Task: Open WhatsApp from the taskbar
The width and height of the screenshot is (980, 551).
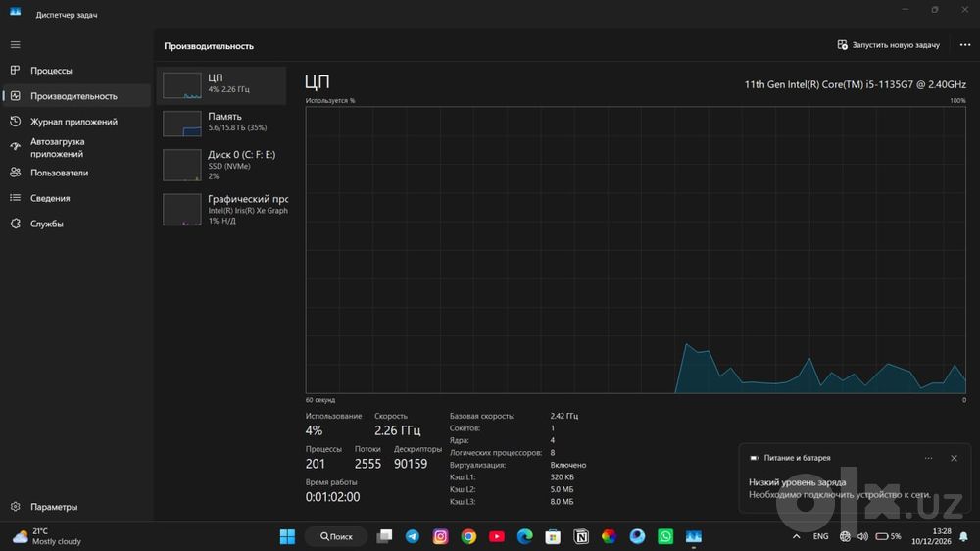Action: tap(665, 536)
